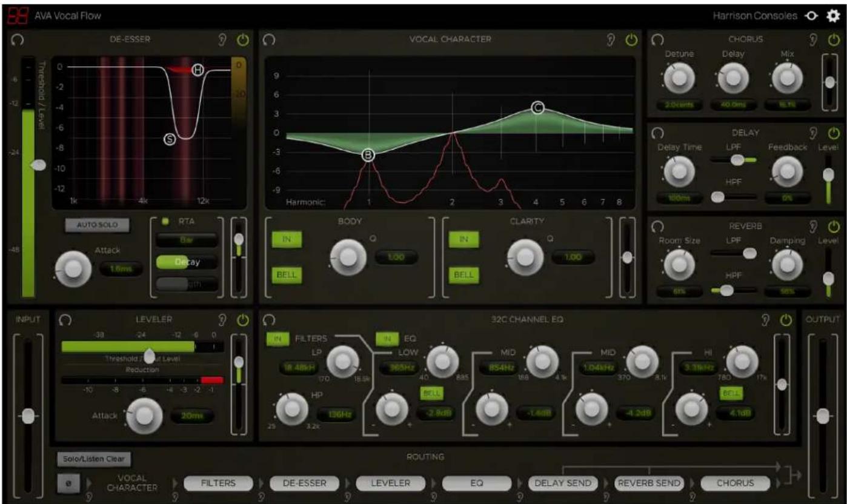Screen dimensions: 847x504
Task: Toggle the De-Esser power button
Action: tap(243, 40)
